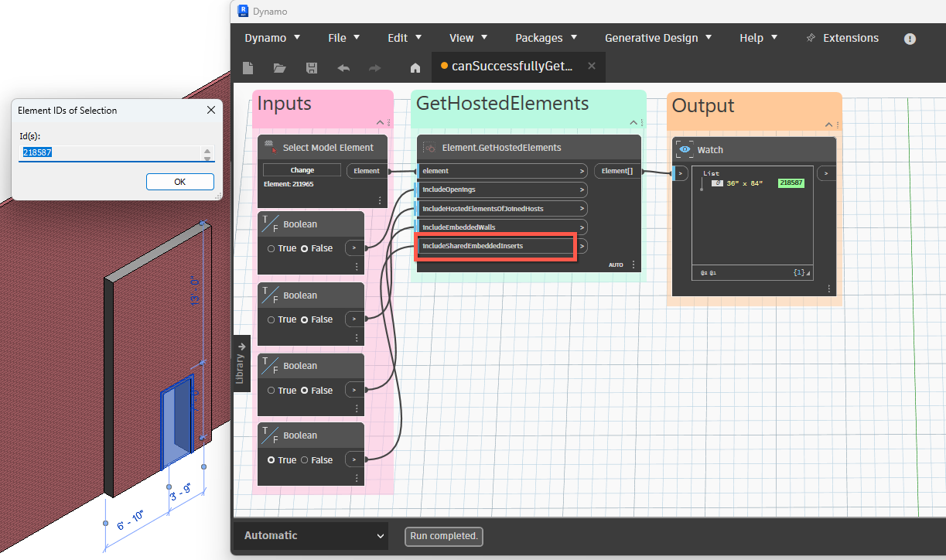Click the IncludeSharedEmbeddedInserts port chevron
The height and width of the screenshot is (560, 946).
point(582,246)
